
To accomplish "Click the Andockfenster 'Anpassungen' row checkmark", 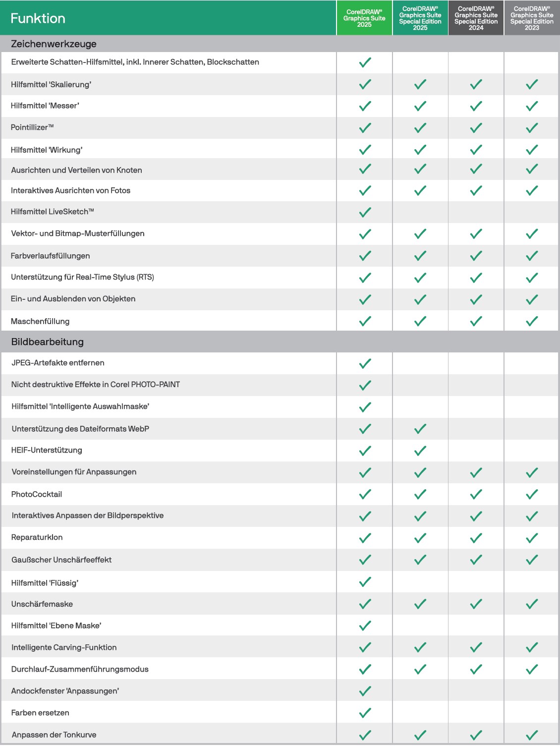I will click(365, 691).
